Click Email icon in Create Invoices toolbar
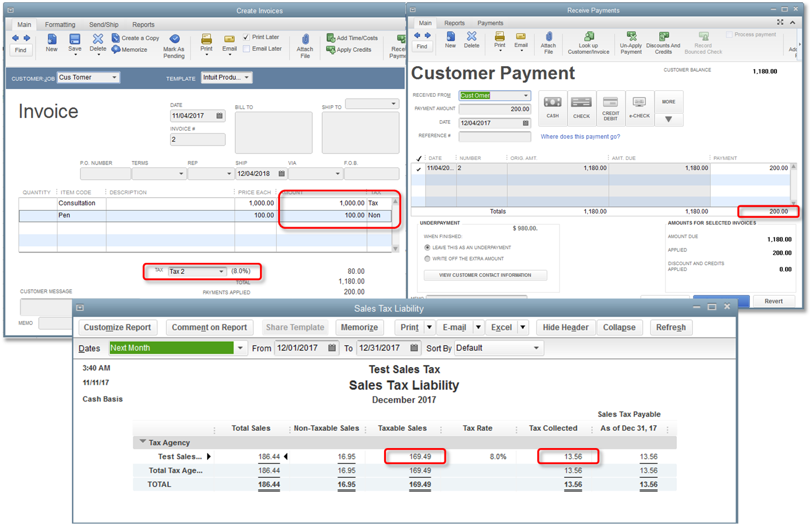The width and height of the screenshot is (812, 524). 229,39
